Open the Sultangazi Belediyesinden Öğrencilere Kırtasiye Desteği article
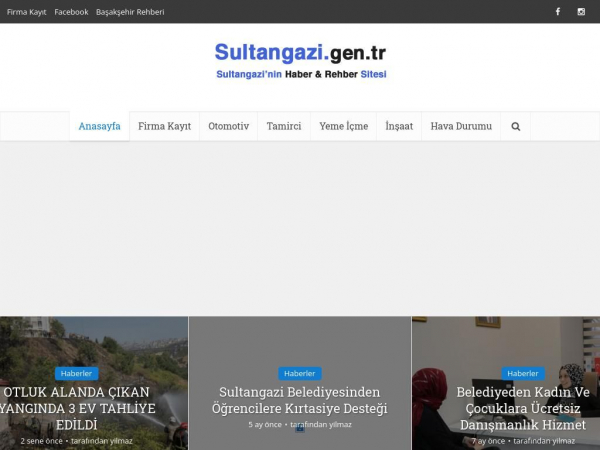 pyautogui.click(x=300, y=400)
